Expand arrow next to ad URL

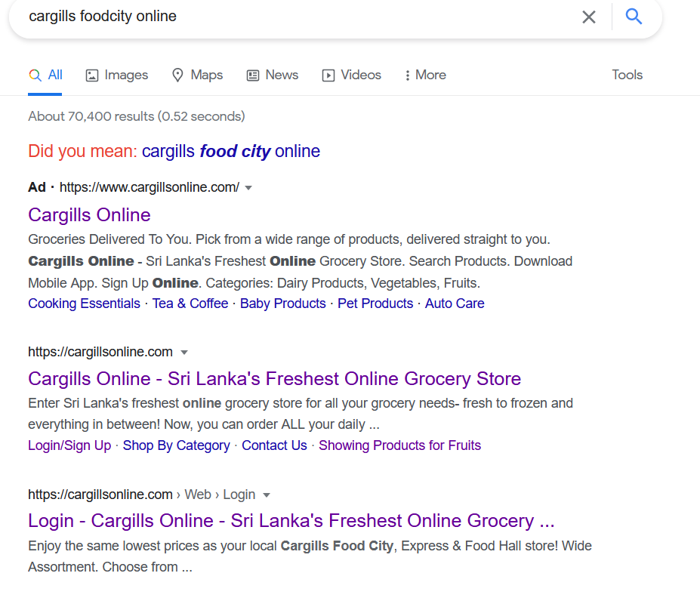248,188
